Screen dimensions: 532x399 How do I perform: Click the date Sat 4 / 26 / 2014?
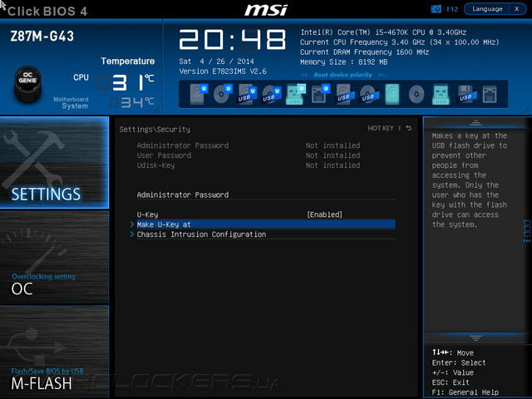pyautogui.click(x=216, y=62)
